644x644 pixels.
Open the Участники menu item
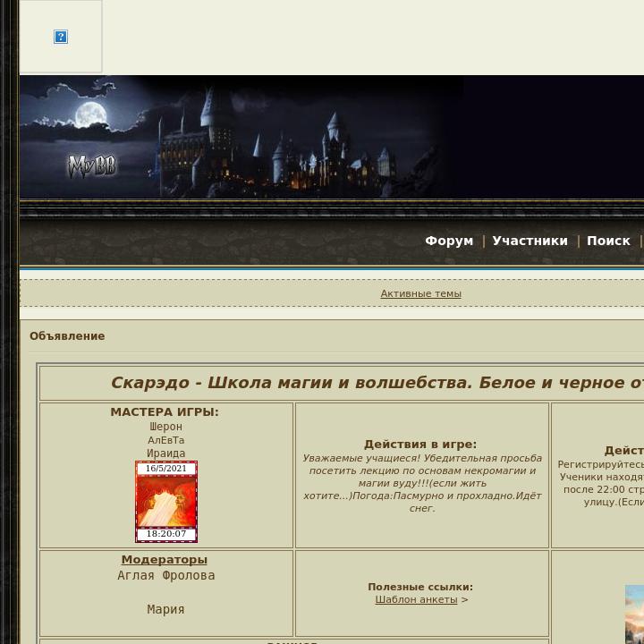click(x=530, y=241)
